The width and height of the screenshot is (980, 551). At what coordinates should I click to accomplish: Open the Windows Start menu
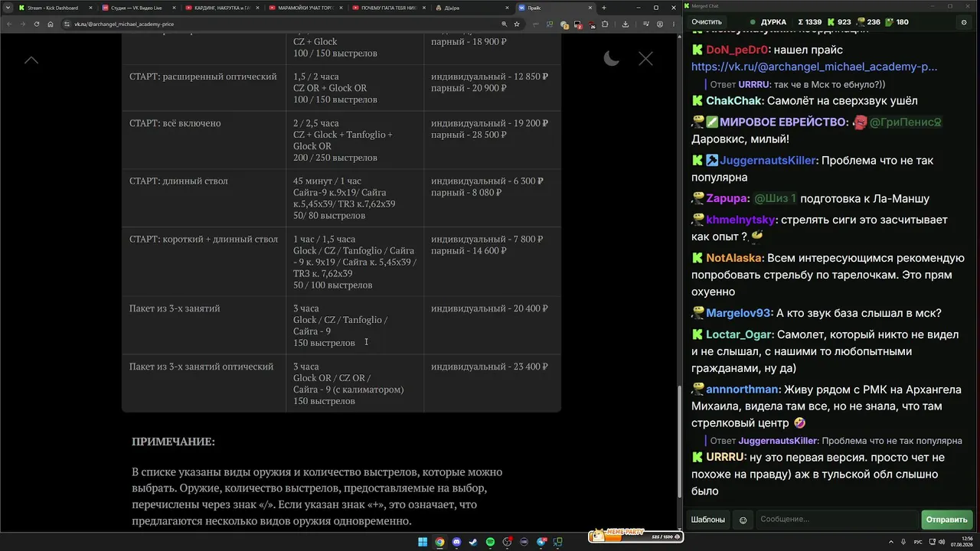(422, 542)
